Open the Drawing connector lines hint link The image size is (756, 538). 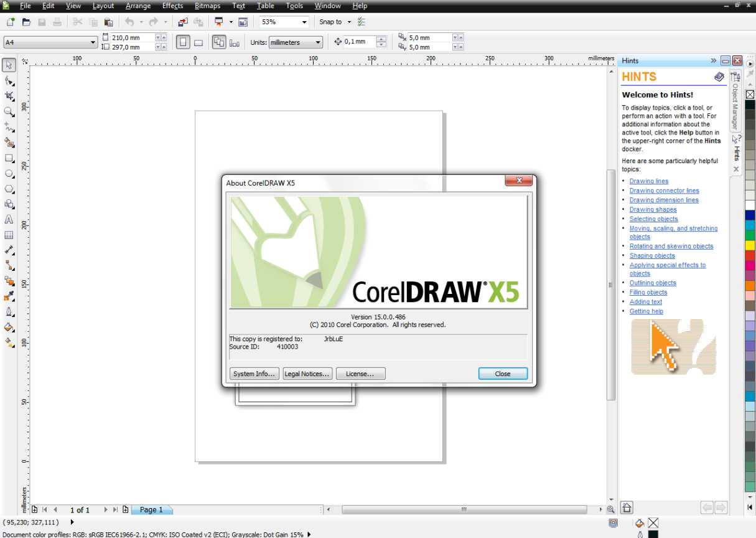[x=664, y=191]
